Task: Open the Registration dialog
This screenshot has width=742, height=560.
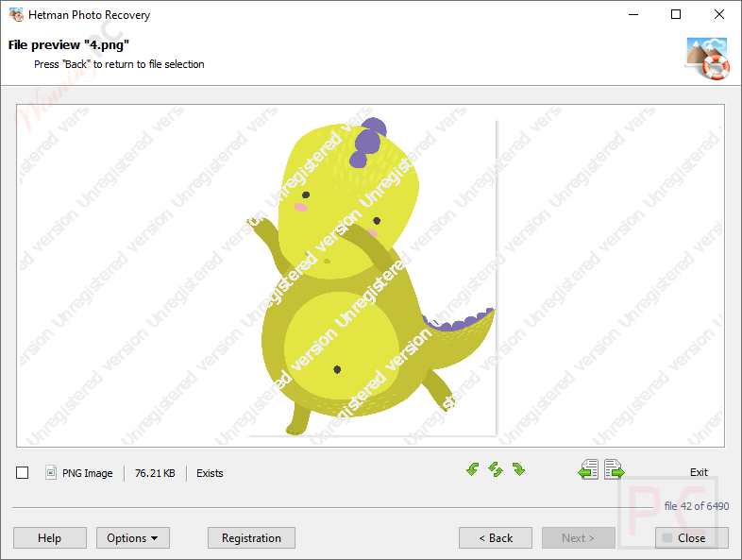Action: (x=251, y=537)
